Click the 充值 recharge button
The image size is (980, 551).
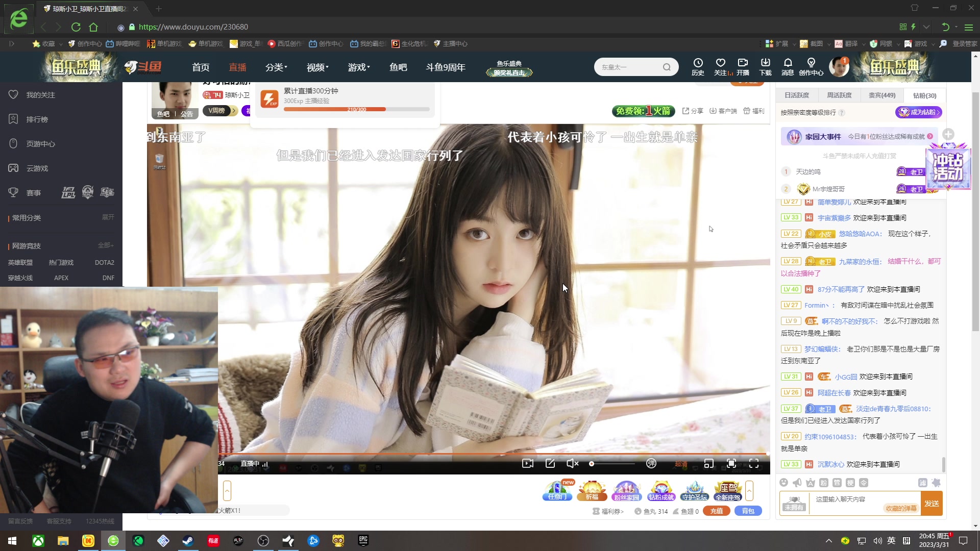pyautogui.click(x=716, y=511)
